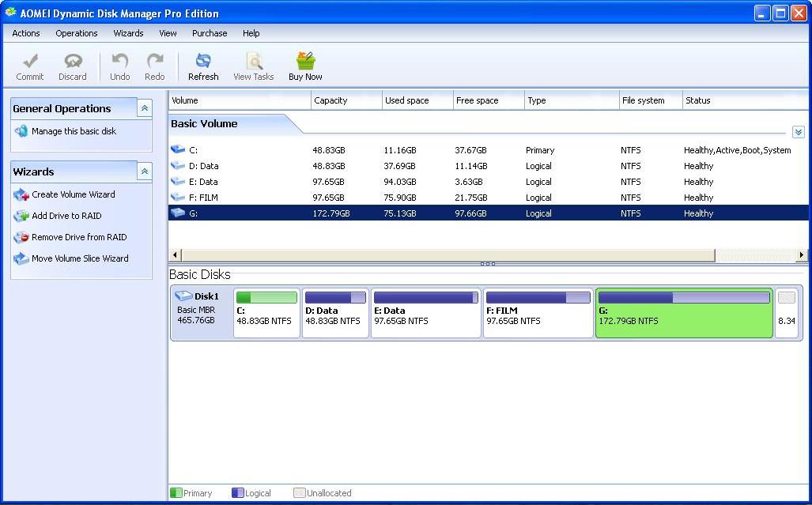This screenshot has height=505, width=812.
Task: Click the drive icon of D: Data row
Action: 178,166
